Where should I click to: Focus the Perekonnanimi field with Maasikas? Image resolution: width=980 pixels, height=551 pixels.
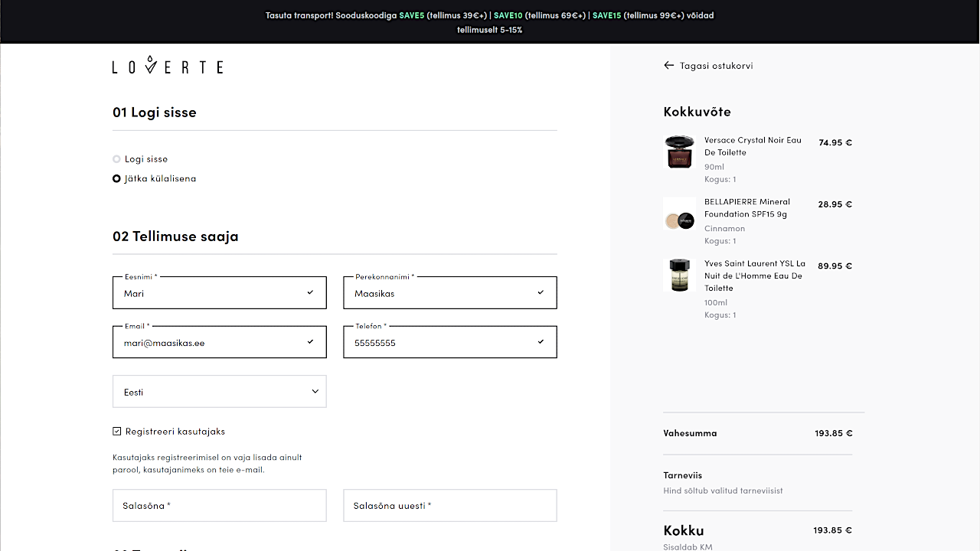(x=450, y=292)
